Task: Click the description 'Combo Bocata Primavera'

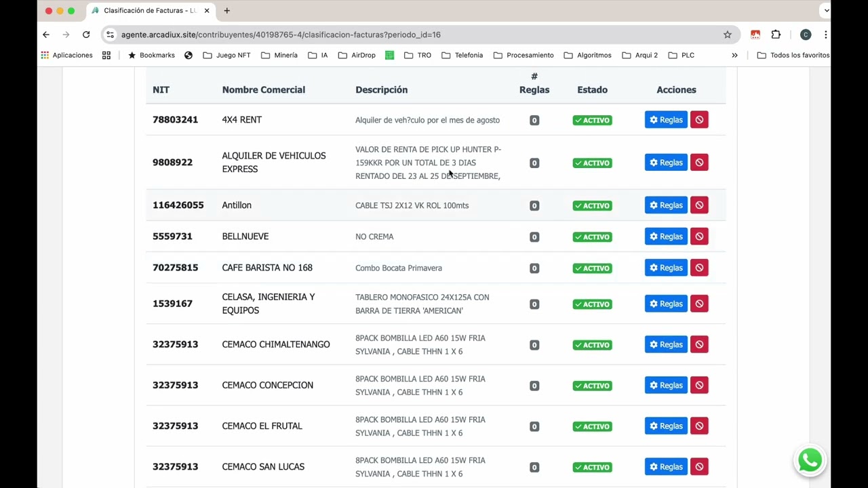Action: [399, 268]
